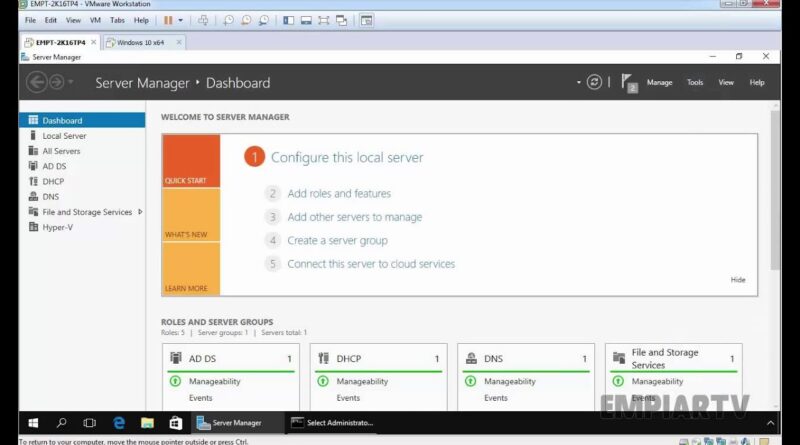Open the Tools menu in Server Manager
The height and width of the screenshot is (445, 800).
pyautogui.click(x=694, y=82)
